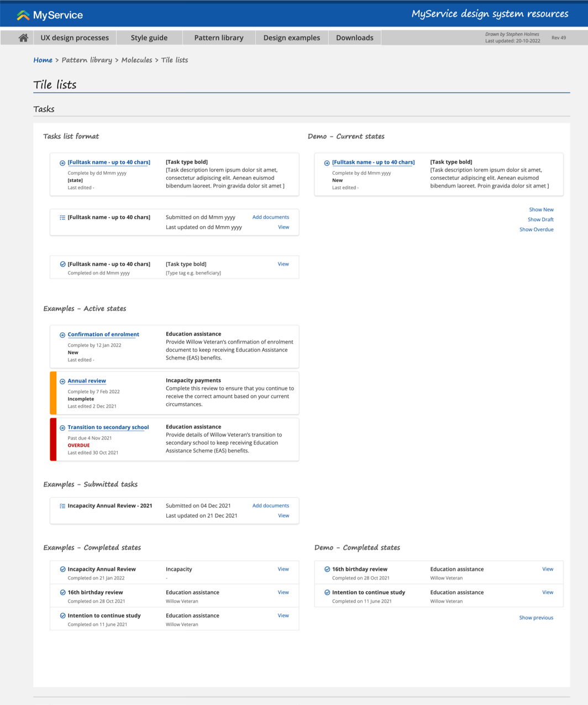
Task: View Intention to continue study in Examples list
Action: (283, 615)
